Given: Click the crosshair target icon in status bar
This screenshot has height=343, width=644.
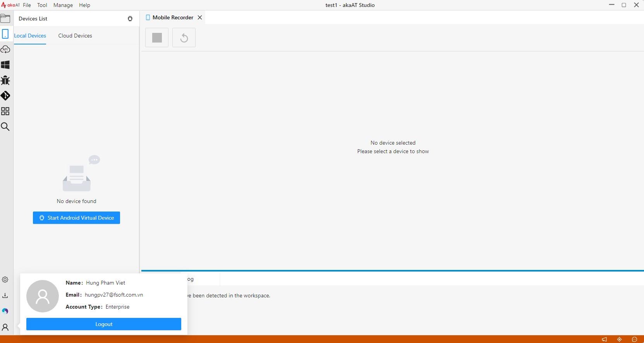Looking at the screenshot, I should click(619, 339).
